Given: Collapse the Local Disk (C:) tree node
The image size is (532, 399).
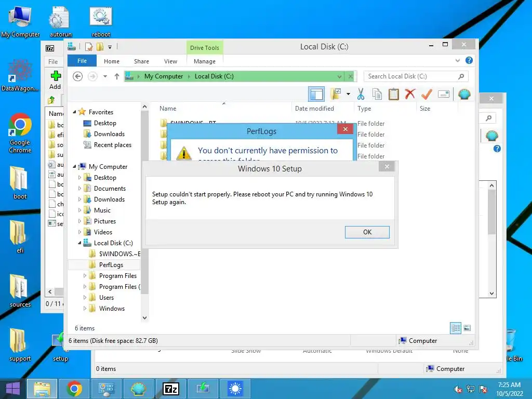Looking at the screenshot, I should pos(79,243).
